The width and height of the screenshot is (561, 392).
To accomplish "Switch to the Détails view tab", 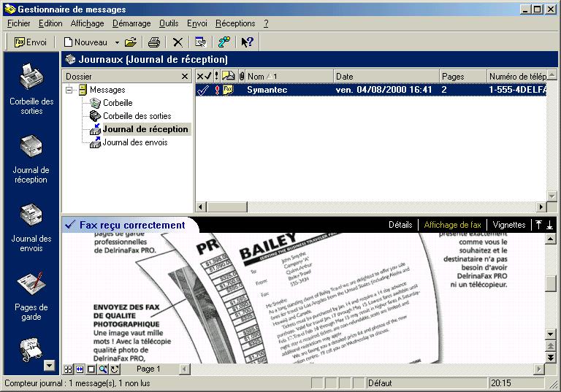I will coord(400,225).
